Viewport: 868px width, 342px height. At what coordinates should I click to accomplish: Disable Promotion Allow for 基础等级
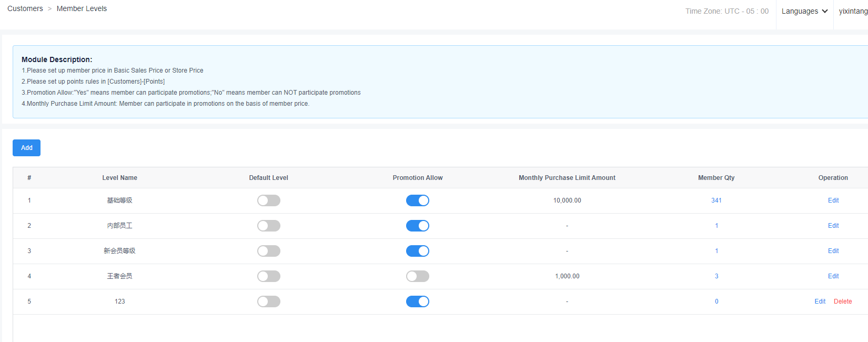click(417, 200)
